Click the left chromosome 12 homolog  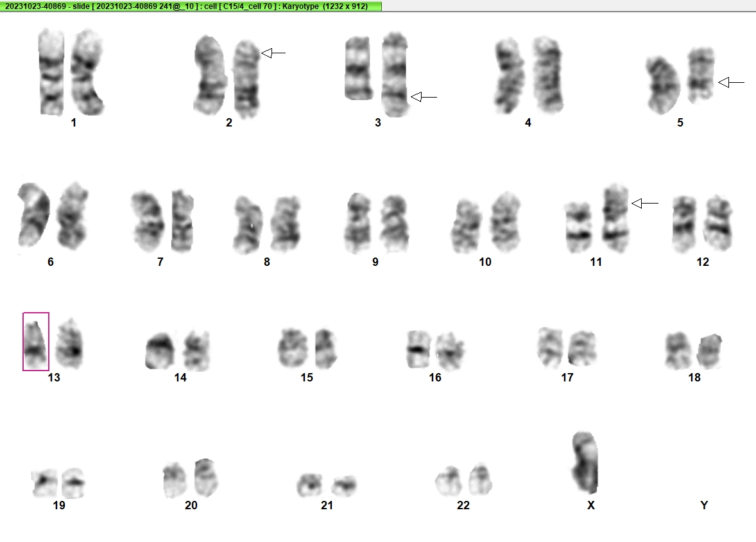pyautogui.click(x=685, y=224)
